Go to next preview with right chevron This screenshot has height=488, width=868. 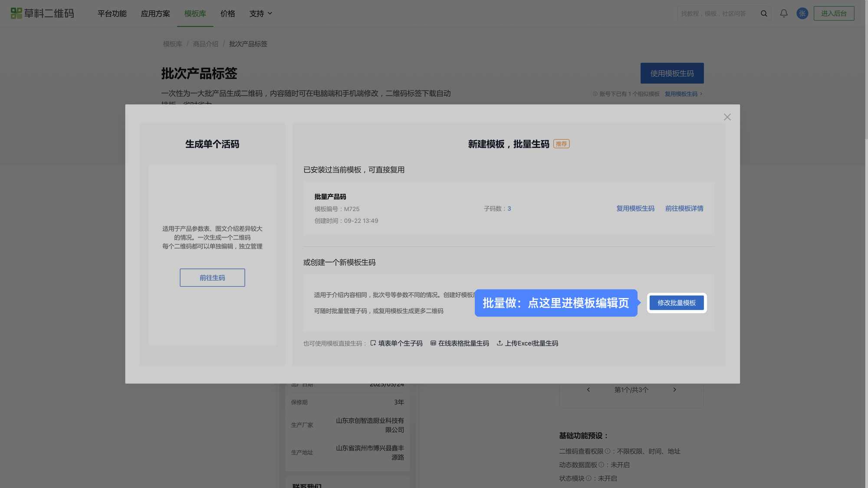click(674, 390)
